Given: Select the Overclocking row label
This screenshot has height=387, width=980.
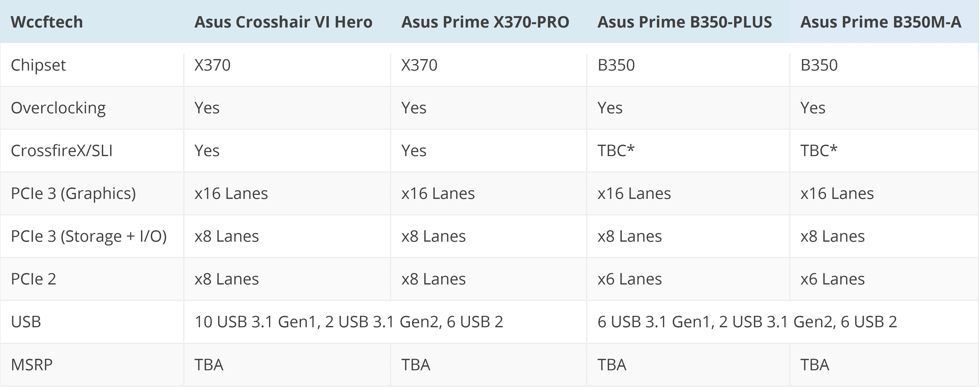Looking at the screenshot, I should (58, 108).
